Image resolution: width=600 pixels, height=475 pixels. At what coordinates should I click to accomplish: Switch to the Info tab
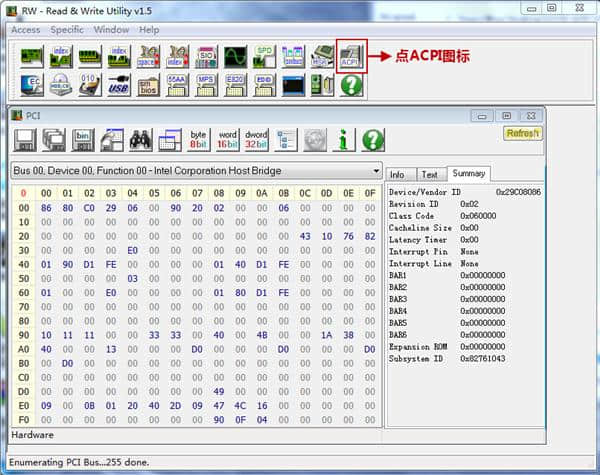click(x=397, y=174)
